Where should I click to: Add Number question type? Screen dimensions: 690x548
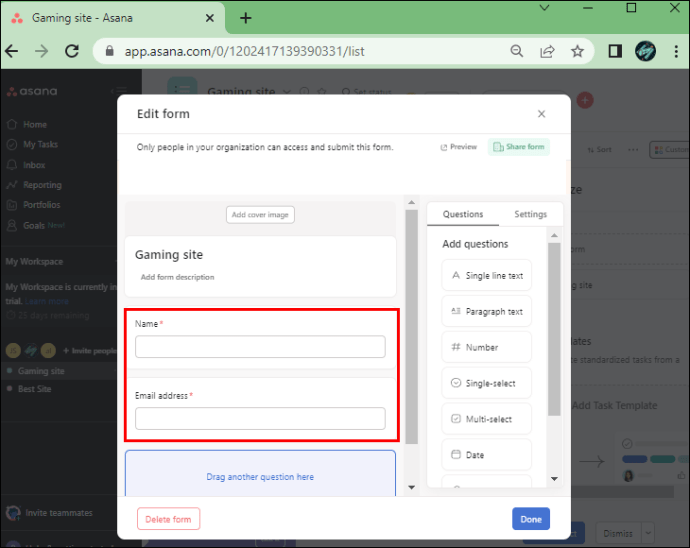(487, 347)
